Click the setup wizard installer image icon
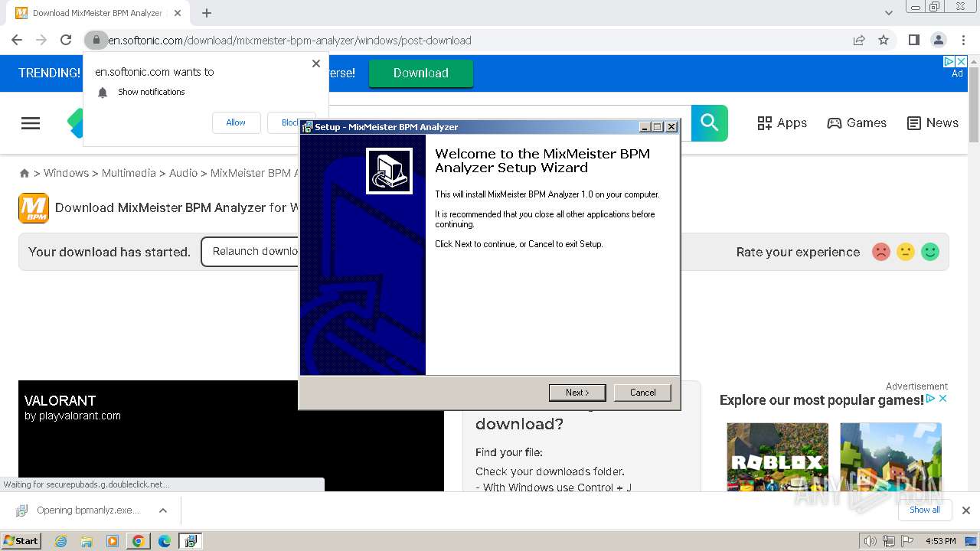Image resolution: width=980 pixels, height=551 pixels. [389, 171]
